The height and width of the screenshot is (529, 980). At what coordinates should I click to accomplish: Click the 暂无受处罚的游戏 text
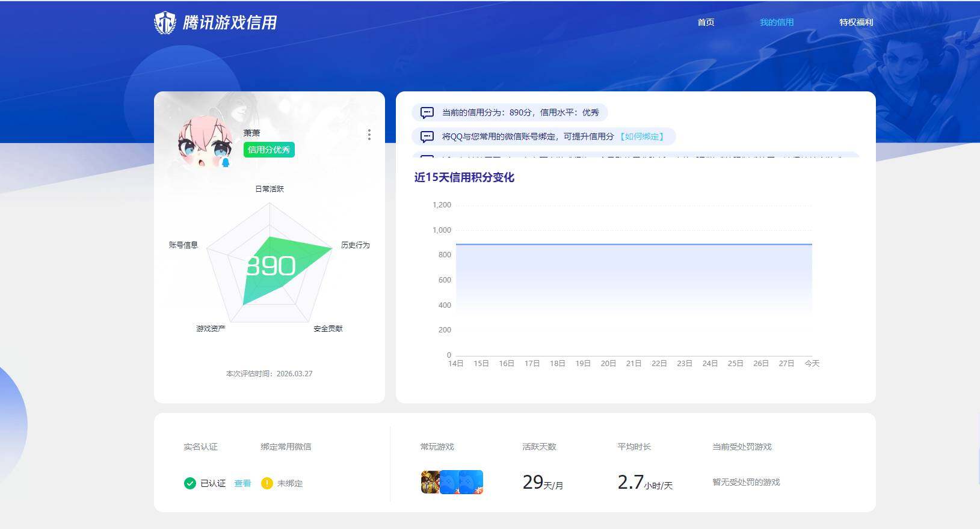(746, 482)
